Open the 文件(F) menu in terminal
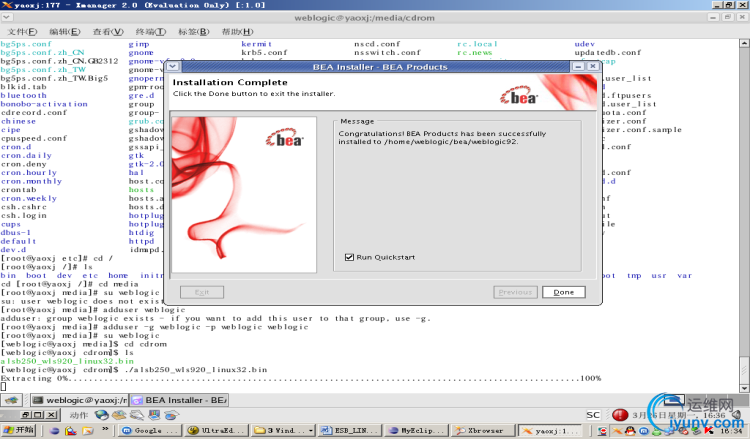This screenshot has height=439, width=750. [22, 32]
